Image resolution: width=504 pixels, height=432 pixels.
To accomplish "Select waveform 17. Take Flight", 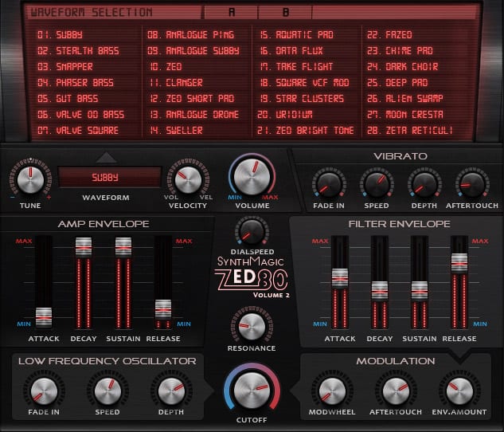I will (x=296, y=67).
